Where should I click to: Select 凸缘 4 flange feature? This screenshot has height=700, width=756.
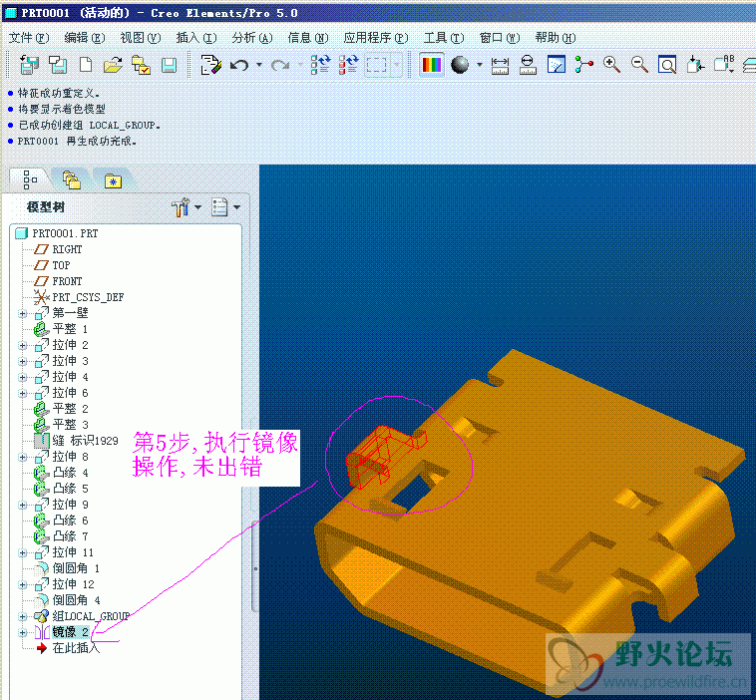click(x=61, y=473)
